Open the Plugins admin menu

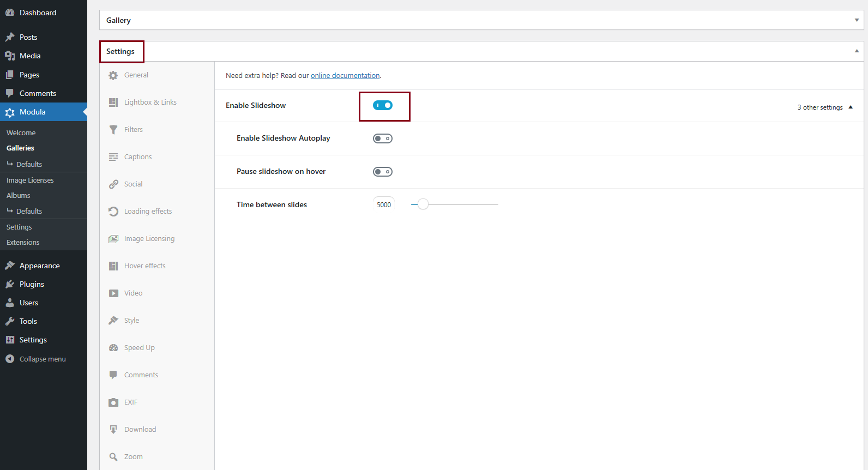[x=32, y=284]
